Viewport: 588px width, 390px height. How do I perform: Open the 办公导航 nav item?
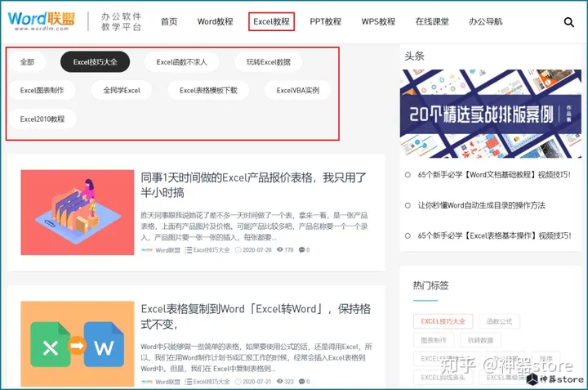pyautogui.click(x=485, y=22)
